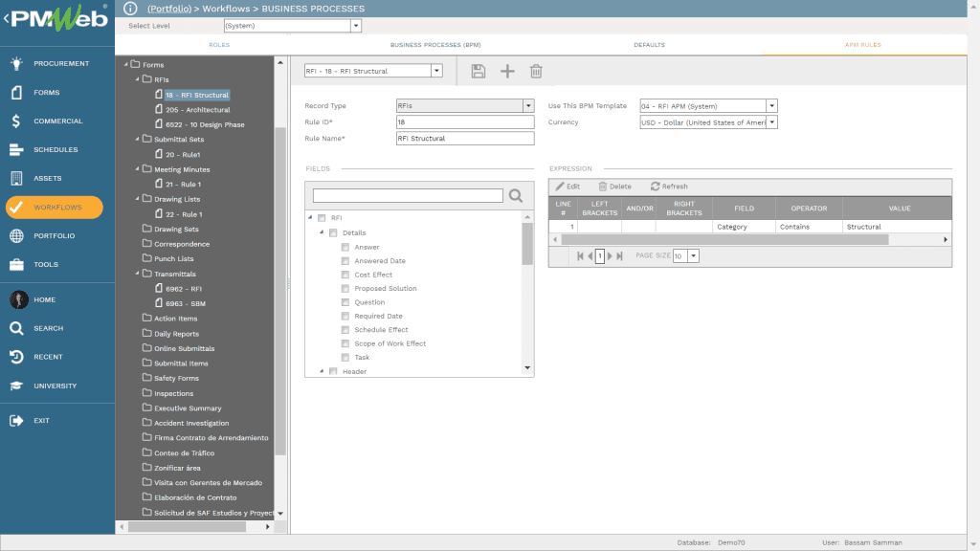This screenshot has width=980, height=551.
Task: Open the Page Size dropdown
Action: (x=693, y=255)
